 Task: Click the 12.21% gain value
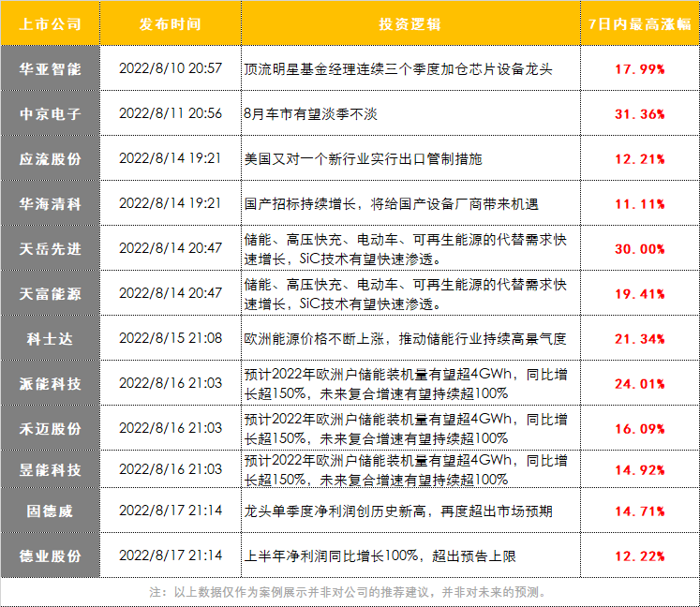tap(640, 159)
